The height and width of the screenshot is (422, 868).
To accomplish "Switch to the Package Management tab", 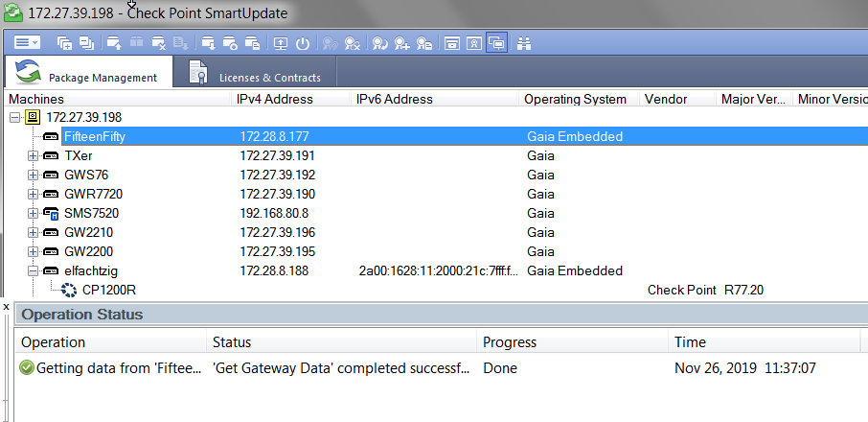I will tap(88, 72).
